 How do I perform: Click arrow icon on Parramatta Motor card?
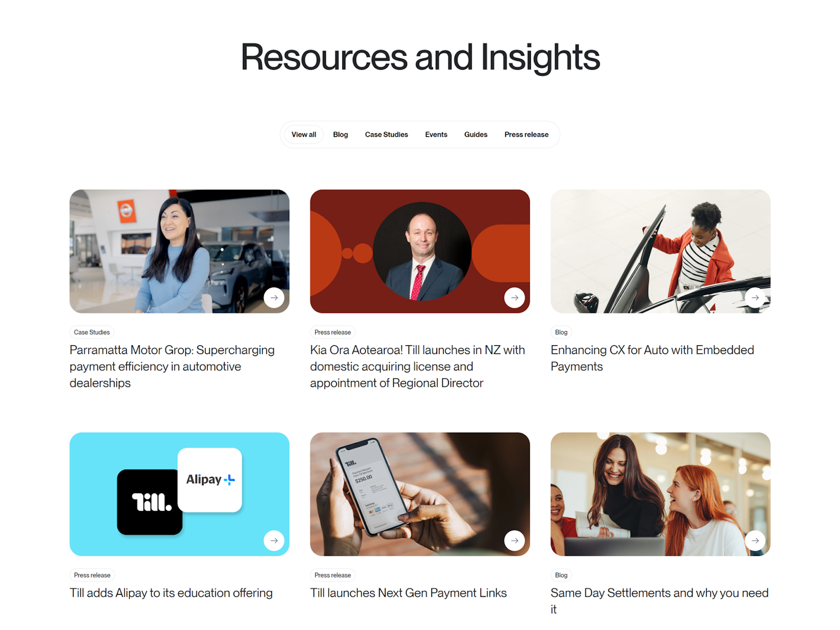click(x=274, y=298)
